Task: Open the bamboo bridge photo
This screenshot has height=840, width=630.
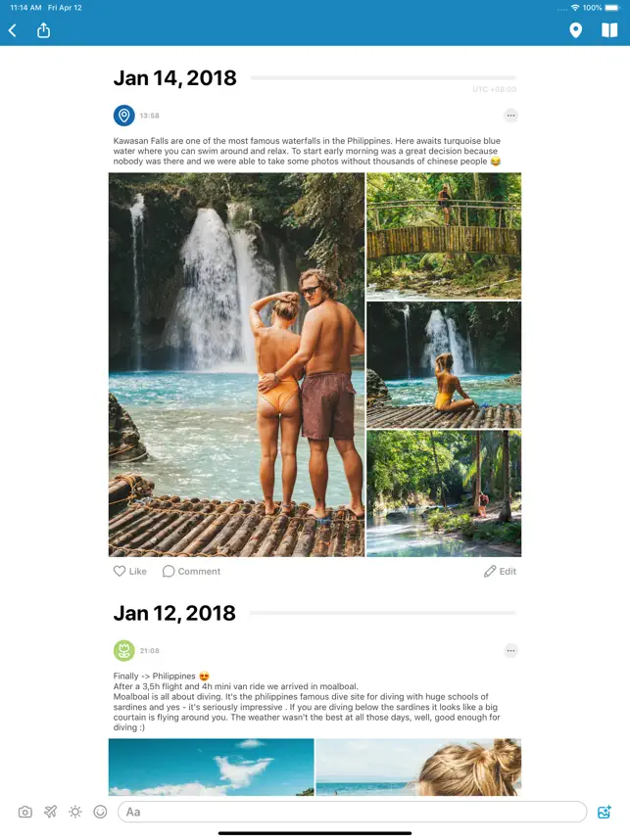Action: [444, 236]
